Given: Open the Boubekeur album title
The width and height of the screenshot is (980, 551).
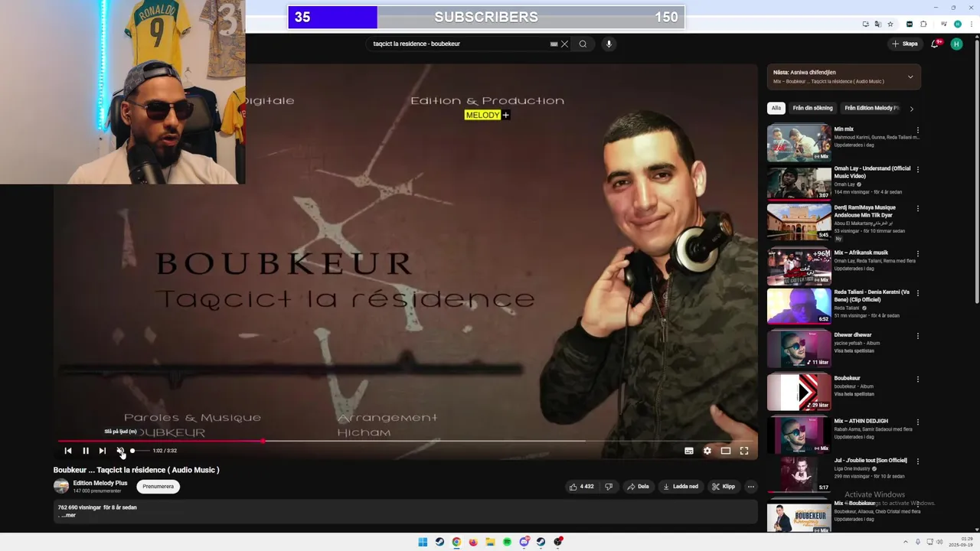Looking at the screenshot, I should (848, 378).
